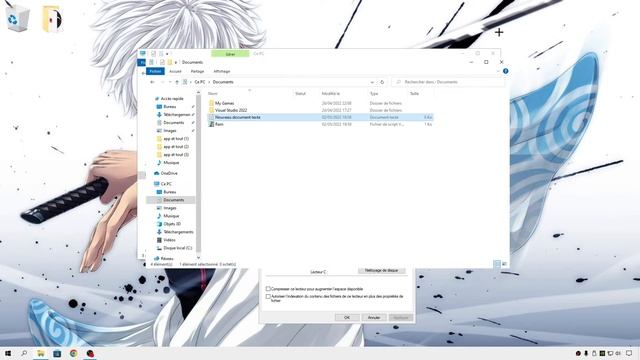Image resolution: width=640 pixels, height=360 pixels.
Task: Open Images under Accès rapide
Action: pyautogui.click(x=170, y=131)
